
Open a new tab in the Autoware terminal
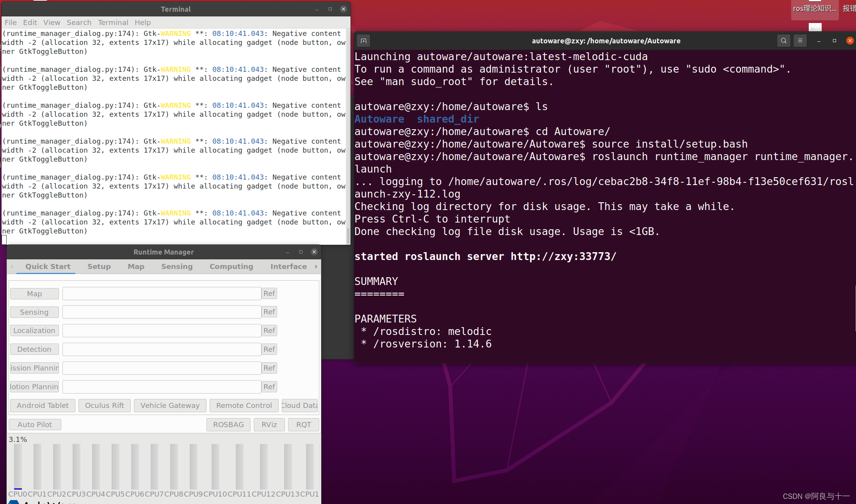363,41
